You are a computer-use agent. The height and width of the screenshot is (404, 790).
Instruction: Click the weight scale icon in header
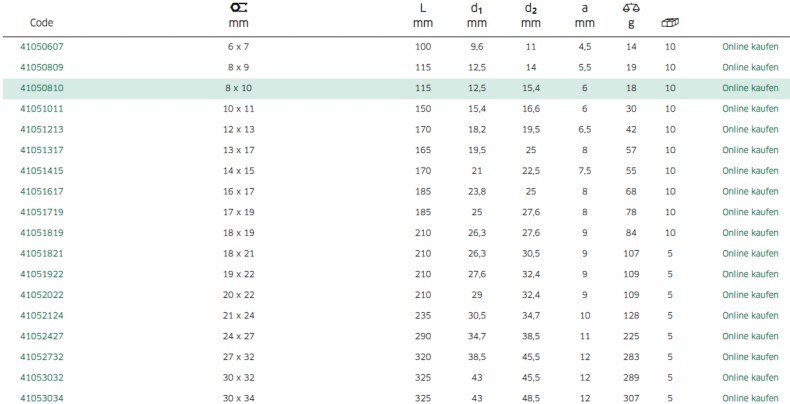pos(631,8)
